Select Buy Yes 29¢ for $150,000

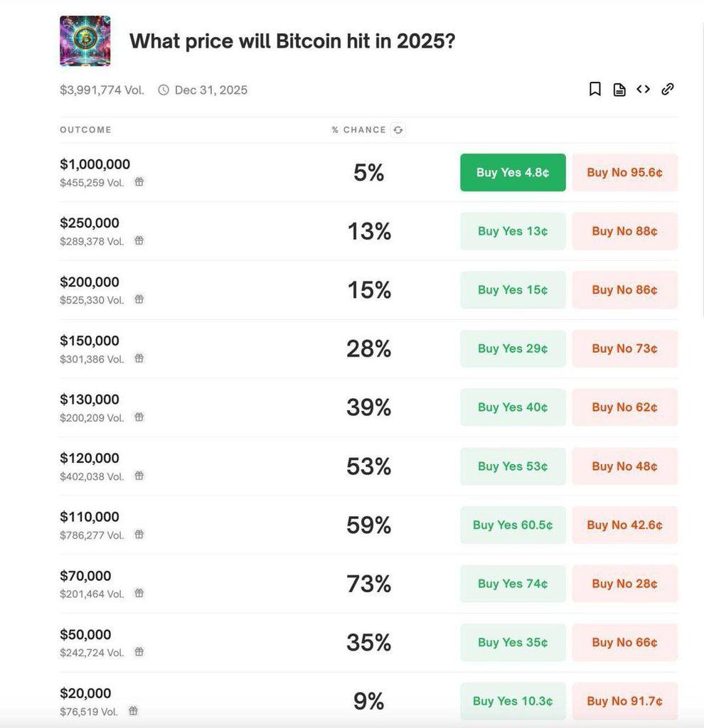[513, 348]
